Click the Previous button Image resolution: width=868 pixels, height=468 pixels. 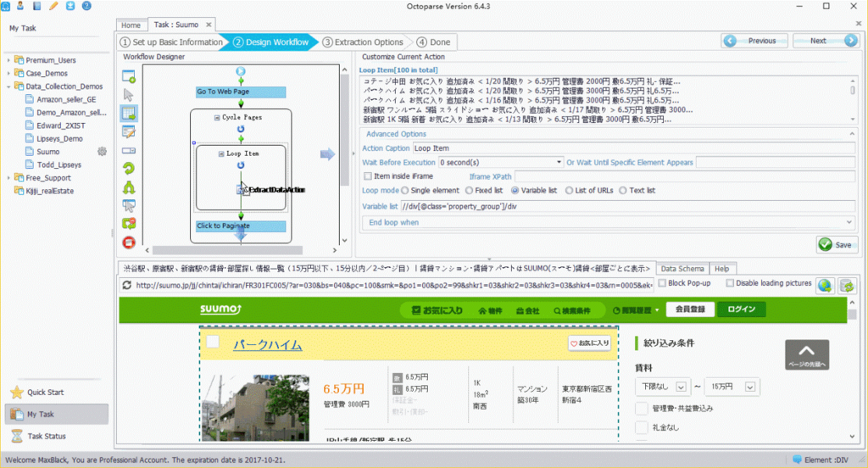[x=755, y=41]
